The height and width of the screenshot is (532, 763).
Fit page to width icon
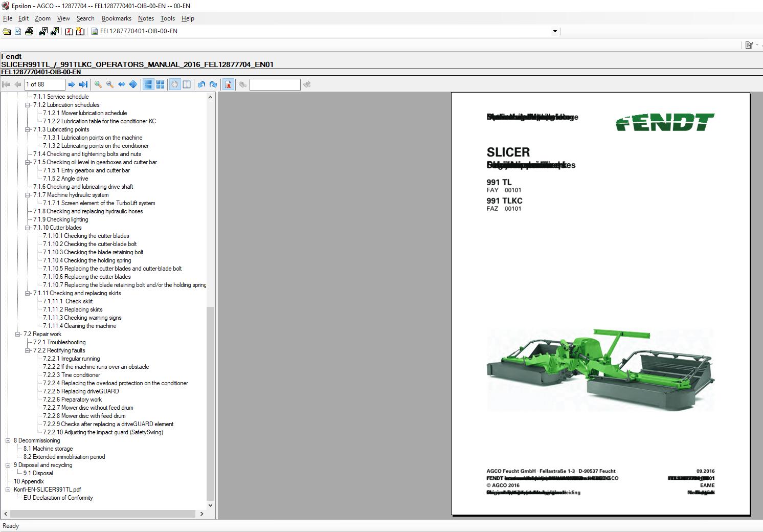121,84
